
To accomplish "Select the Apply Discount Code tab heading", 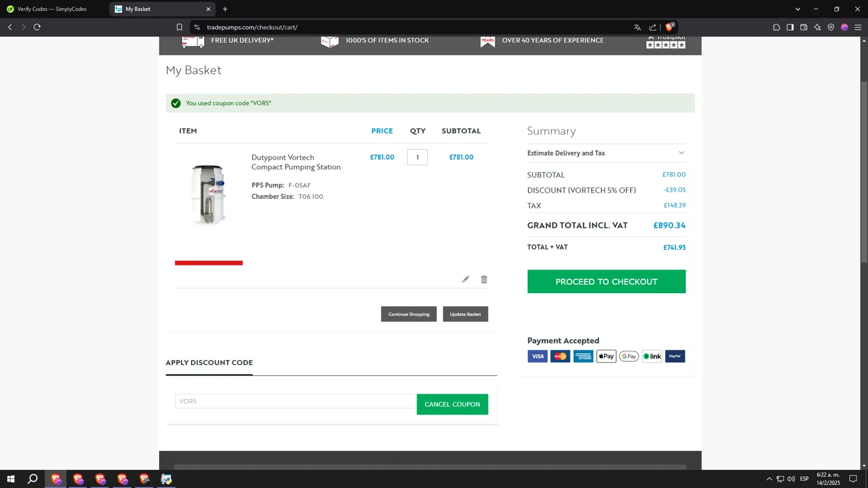I will [x=209, y=363].
